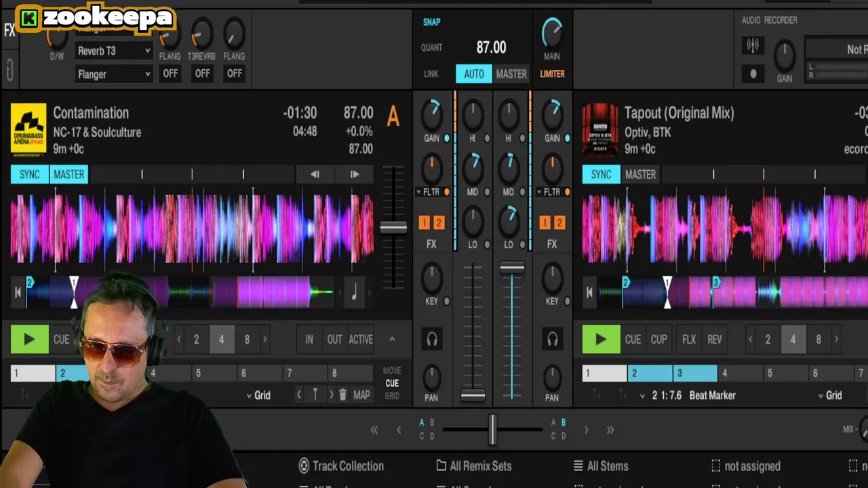Click crossfader single-right arrow
The width and height of the screenshot is (868, 488).
click(586, 430)
